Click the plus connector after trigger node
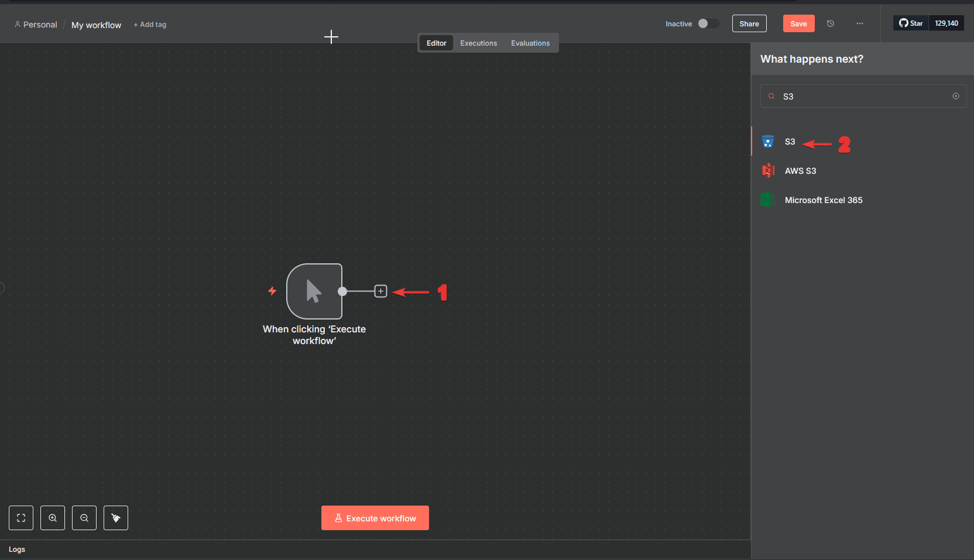The width and height of the screenshot is (974, 560). pyautogui.click(x=380, y=291)
